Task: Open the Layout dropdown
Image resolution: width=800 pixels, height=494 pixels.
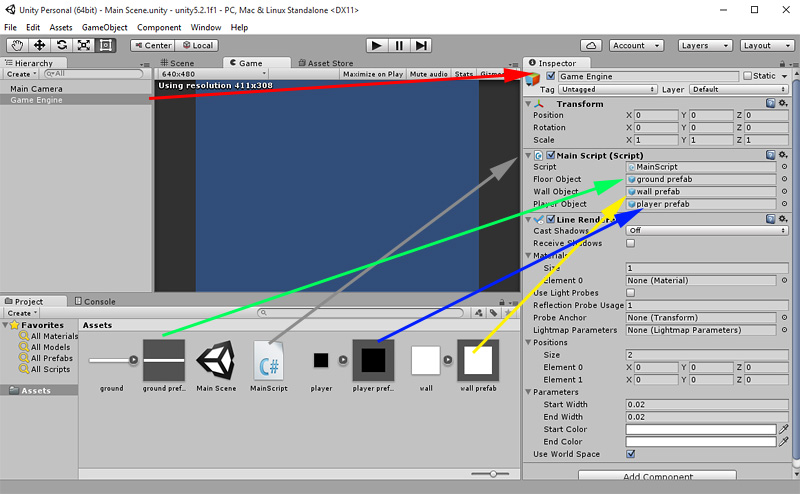Action: (767, 45)
